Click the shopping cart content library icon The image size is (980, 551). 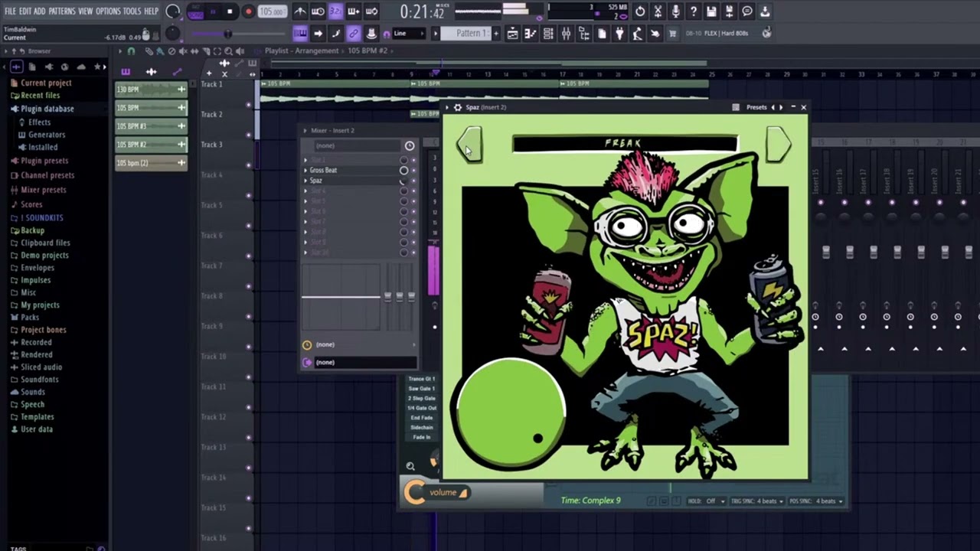pos(672,34)
